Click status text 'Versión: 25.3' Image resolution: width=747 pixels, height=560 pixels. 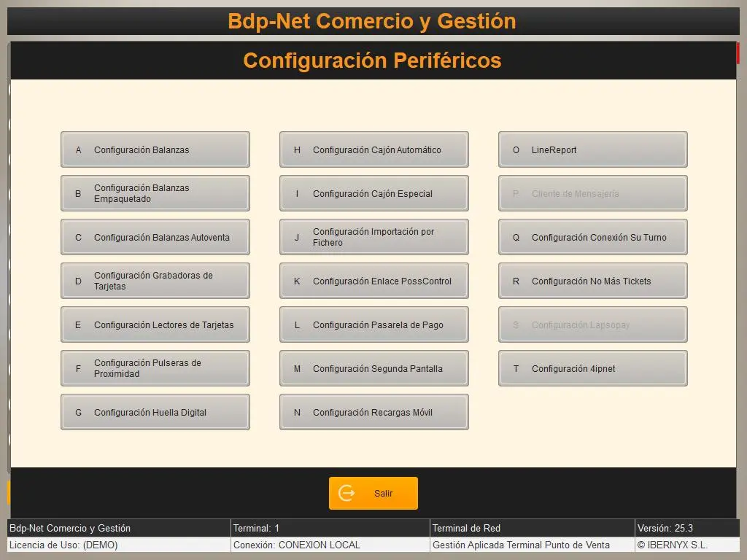point(665,528)
